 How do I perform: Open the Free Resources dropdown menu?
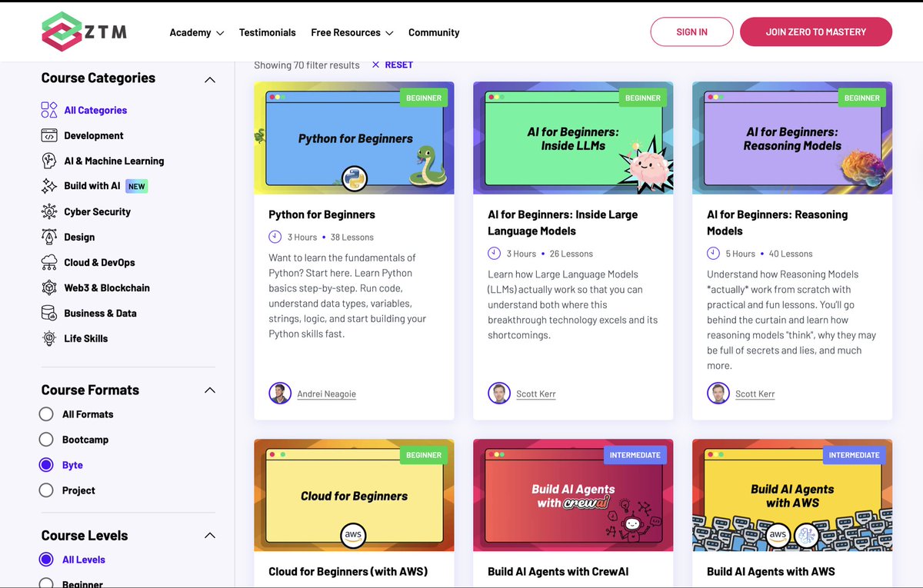pyautogui.click(x=352, y=32)
